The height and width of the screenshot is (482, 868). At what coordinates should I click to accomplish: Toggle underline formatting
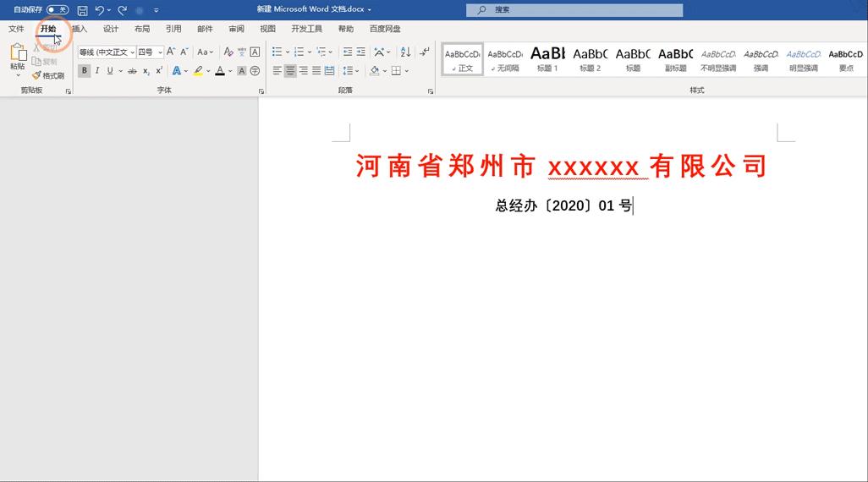[x=110, y=71]
